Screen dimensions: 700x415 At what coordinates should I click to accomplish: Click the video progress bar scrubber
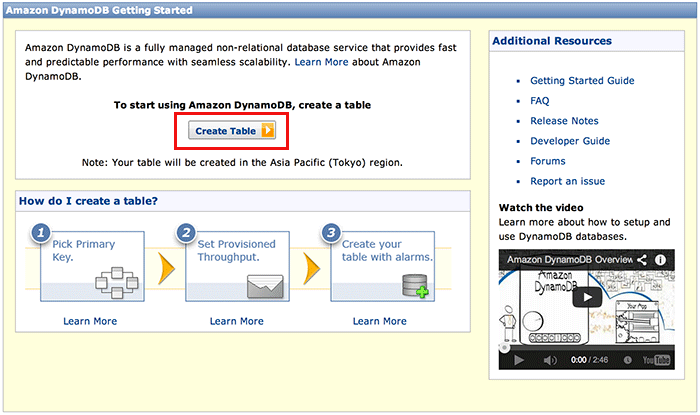[503, 346]
